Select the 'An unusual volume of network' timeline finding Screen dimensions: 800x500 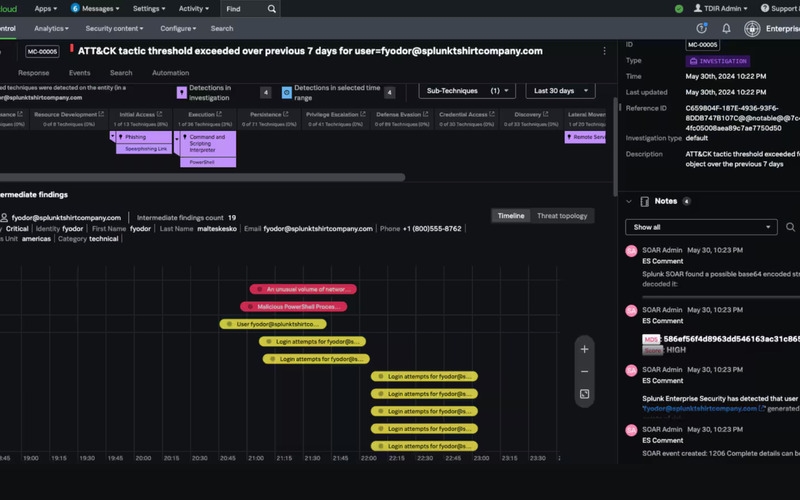coord(303,289)
